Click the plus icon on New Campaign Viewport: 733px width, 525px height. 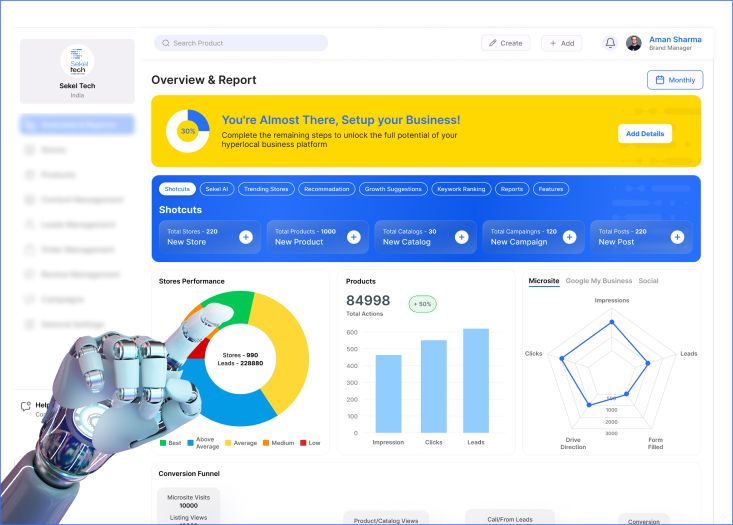pos(569,237)
